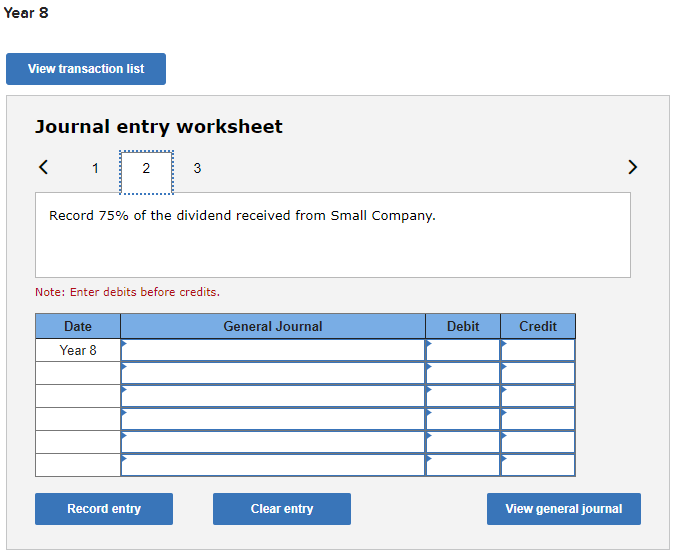Select Debit field in last row

pyautogui.click(x=463, y=465)
